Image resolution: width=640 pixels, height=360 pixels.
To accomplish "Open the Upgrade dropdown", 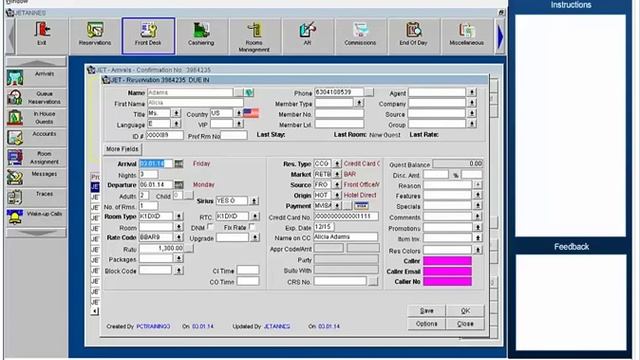I will click(x=255, y=237).
